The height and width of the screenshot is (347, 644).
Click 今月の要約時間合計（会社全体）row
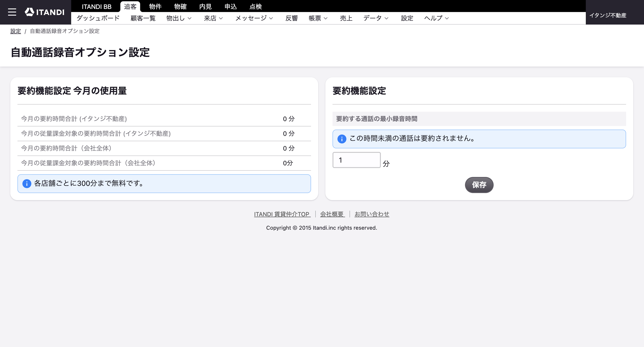pyautogui.click(x=164, y=148)
